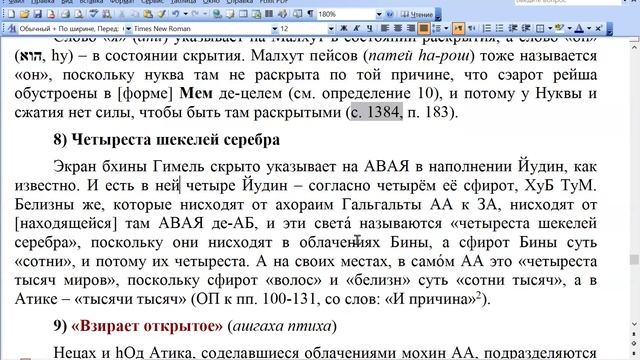Show or hide paragraph marks ¶
The width and height of the screenshot is (640, 360).
tap(311, 14)
